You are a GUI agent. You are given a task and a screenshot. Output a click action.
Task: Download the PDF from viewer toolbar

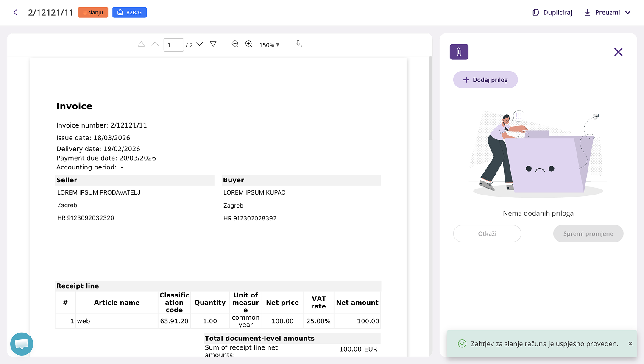click(x=298, y=44)
